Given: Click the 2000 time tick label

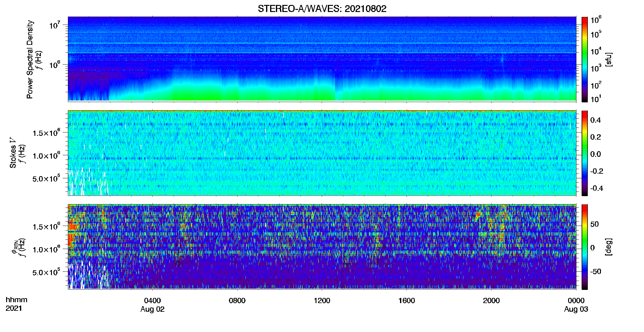Looking at the screenshot, I should 491,301.
